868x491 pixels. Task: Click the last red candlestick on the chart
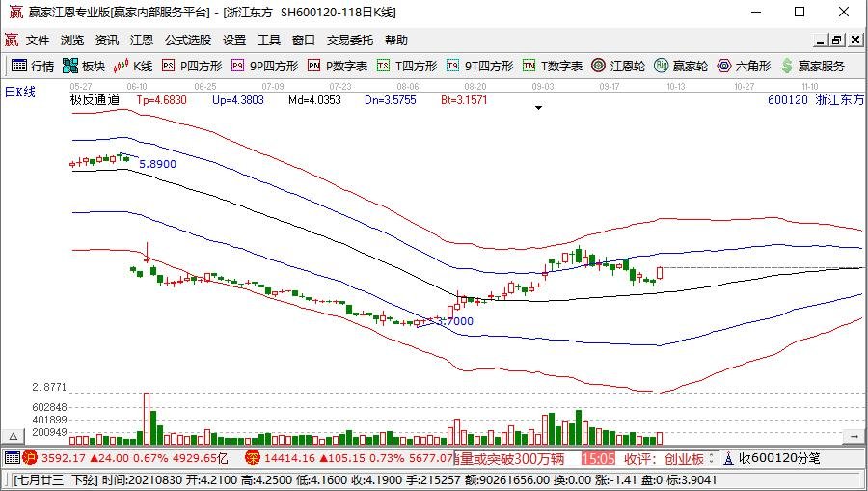click(660, 273)
